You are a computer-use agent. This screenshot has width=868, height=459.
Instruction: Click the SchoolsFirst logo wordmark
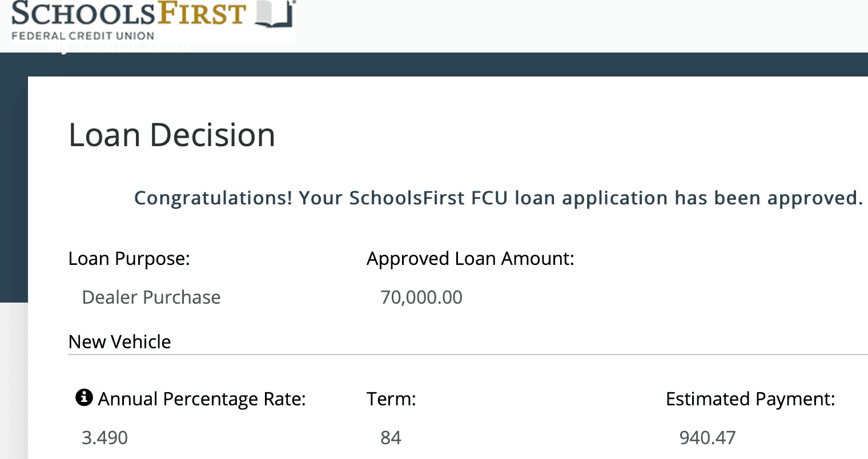coord(128,14)
